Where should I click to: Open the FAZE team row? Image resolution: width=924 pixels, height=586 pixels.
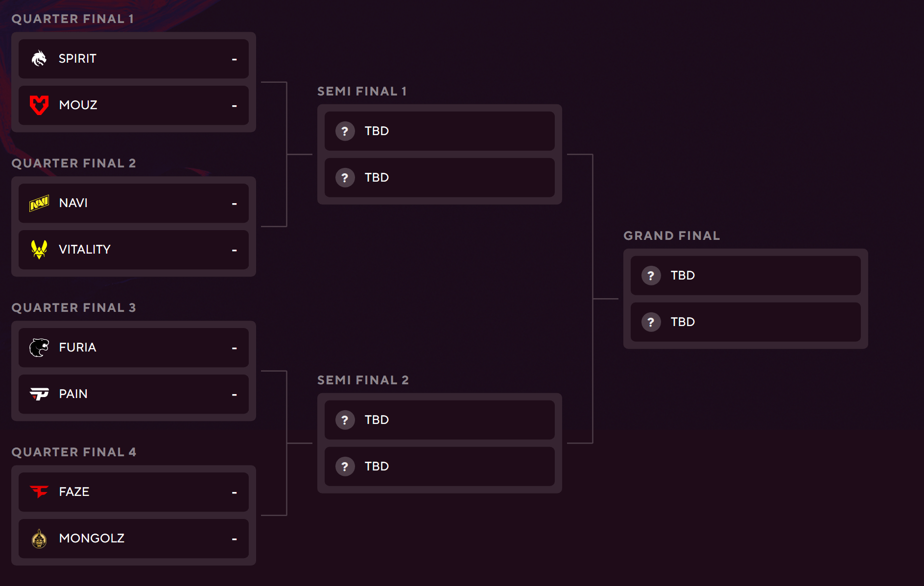133,492
